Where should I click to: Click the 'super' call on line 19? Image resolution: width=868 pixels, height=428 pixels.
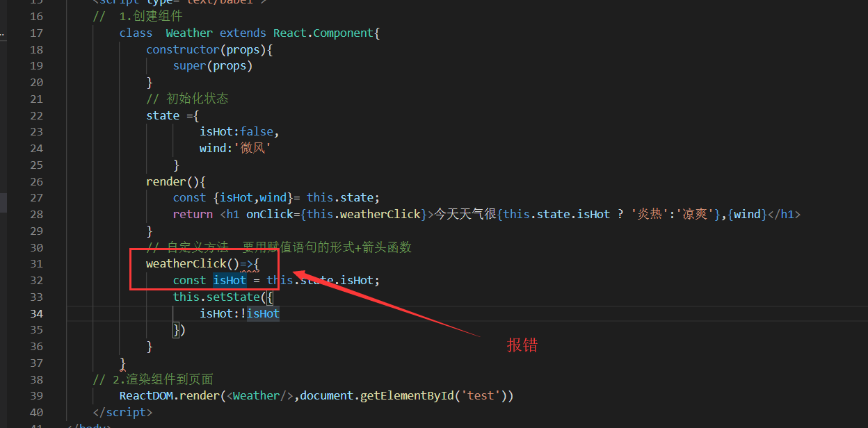(190, 66)
